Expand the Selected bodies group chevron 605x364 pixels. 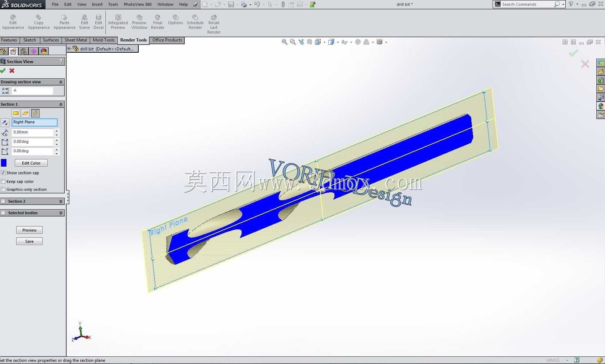(61, 213)
